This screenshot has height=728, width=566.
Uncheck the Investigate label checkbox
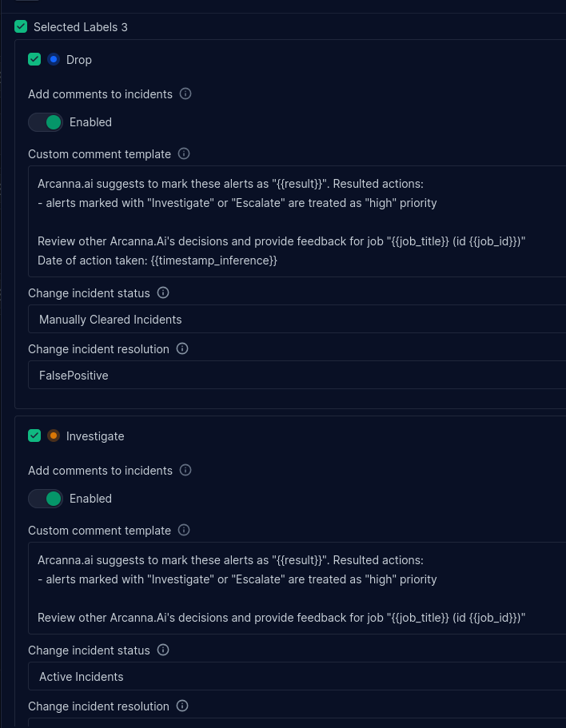point(34,436)
